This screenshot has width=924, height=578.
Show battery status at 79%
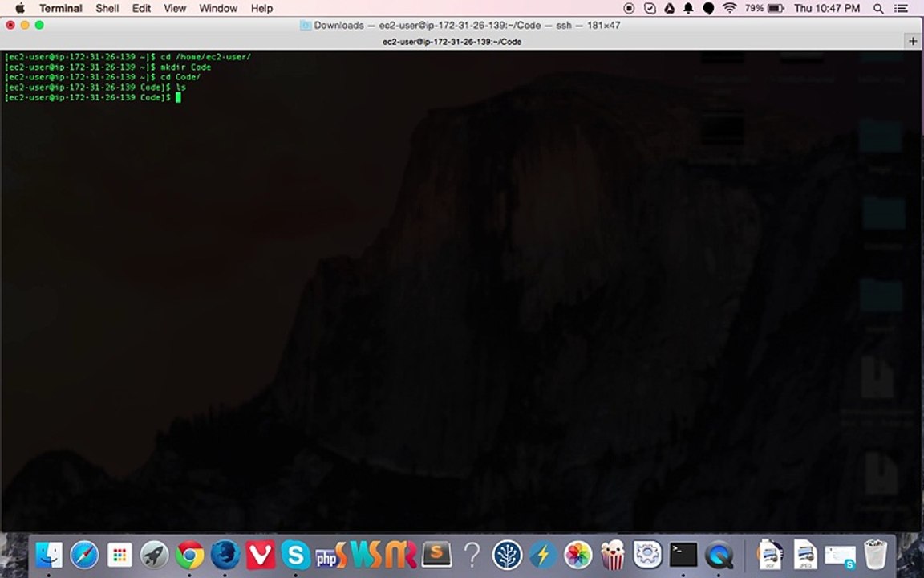pyautogui.click(x=764, y=8)
